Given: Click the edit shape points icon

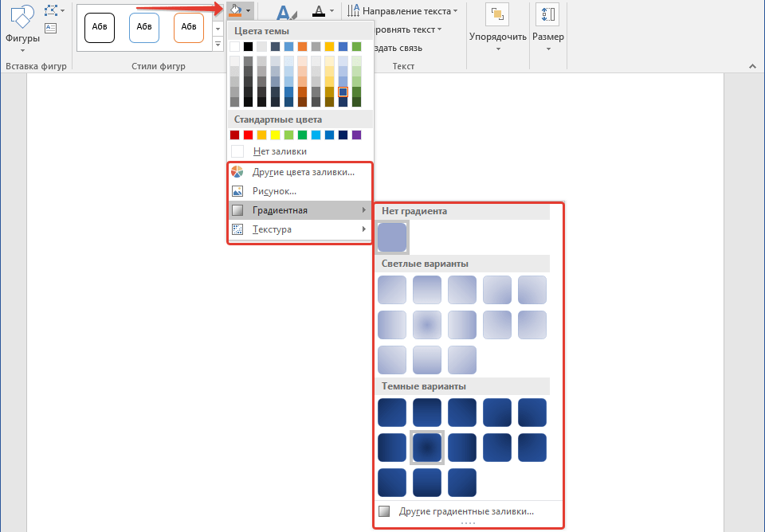Looking at the screenshot, I should click(52, 10).
